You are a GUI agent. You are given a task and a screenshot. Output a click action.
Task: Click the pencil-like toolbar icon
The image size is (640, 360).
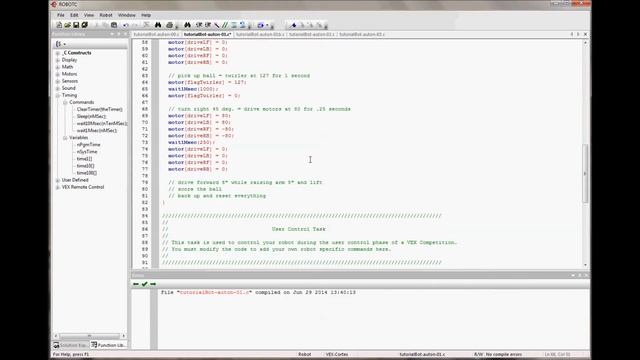[x=217, y=25]
